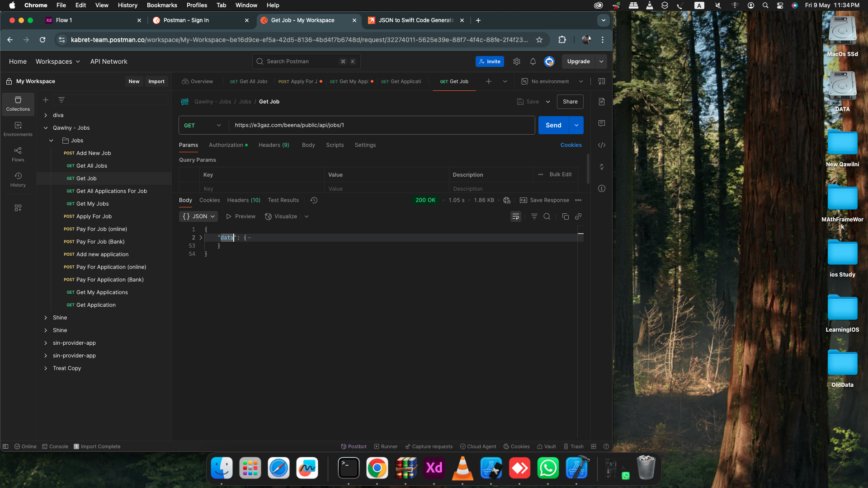Open the JSON format dropdown

click(x=198, y=216)
